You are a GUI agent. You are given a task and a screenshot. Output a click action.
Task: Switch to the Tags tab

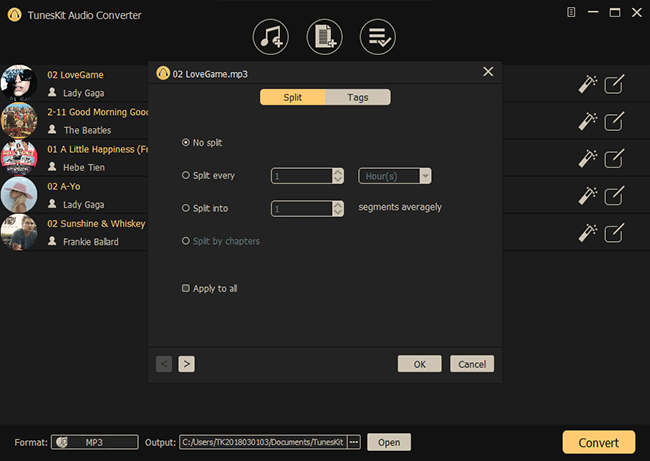[358, 97]
